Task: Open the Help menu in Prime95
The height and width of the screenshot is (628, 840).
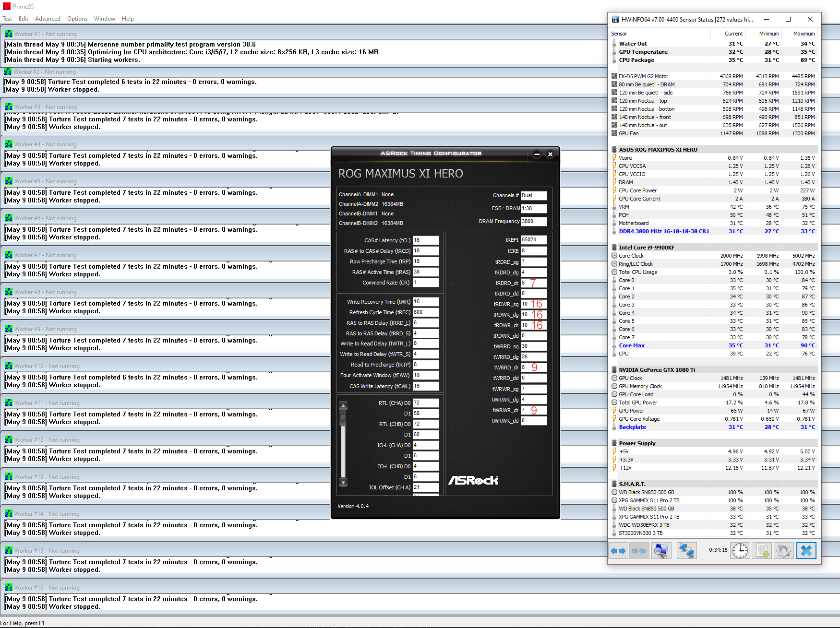Action: [x=128, y=19]
